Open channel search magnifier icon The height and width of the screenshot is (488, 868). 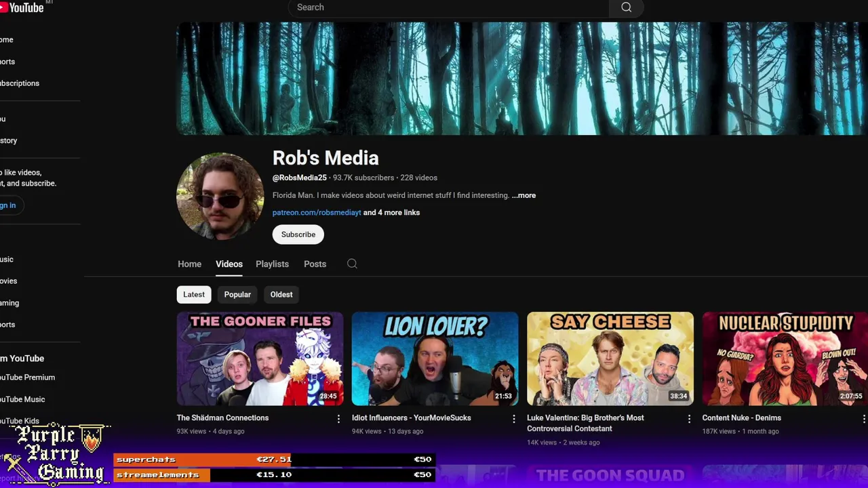(352, 264)
